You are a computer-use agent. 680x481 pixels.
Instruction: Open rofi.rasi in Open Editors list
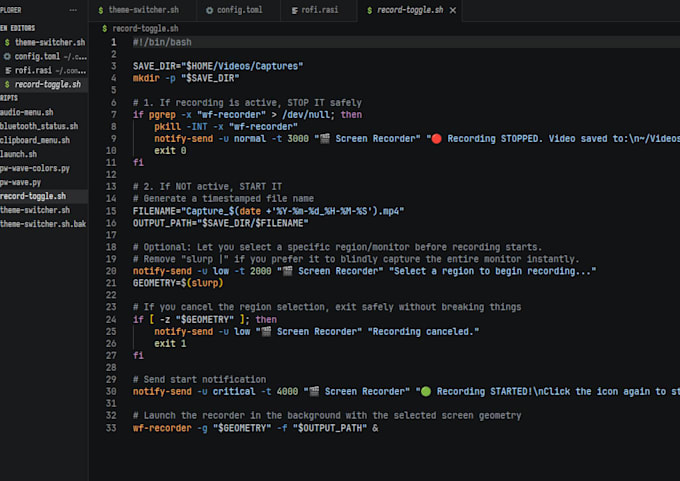44,70
